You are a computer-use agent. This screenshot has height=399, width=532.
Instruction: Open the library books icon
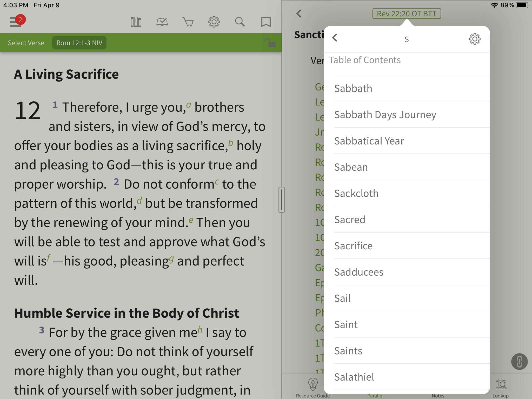(136, 22)
